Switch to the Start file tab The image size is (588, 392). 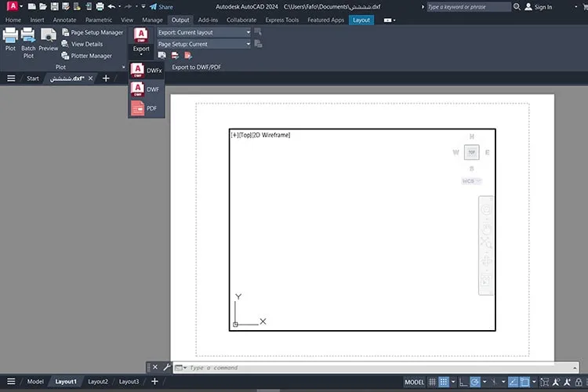pyautogui.click(x=33, y=78)
